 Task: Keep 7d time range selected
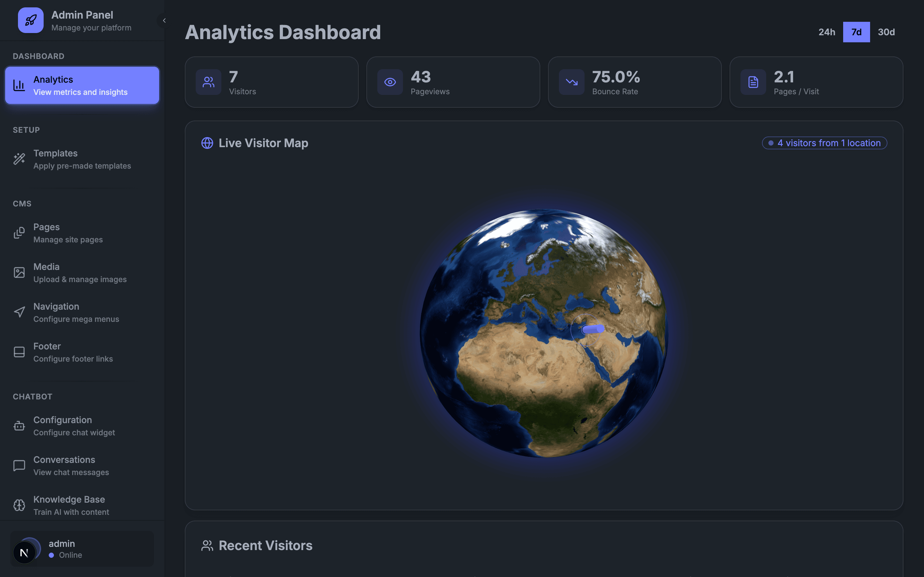(856, 32)
